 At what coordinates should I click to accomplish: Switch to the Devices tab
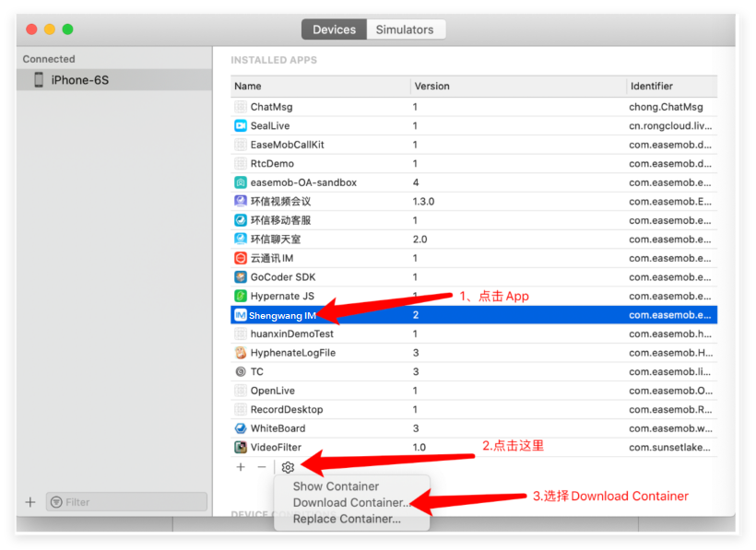coord(334,29)
